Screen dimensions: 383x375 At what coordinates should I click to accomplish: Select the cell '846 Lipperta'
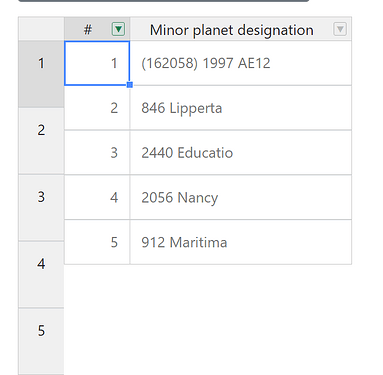[x=241, y=108]
